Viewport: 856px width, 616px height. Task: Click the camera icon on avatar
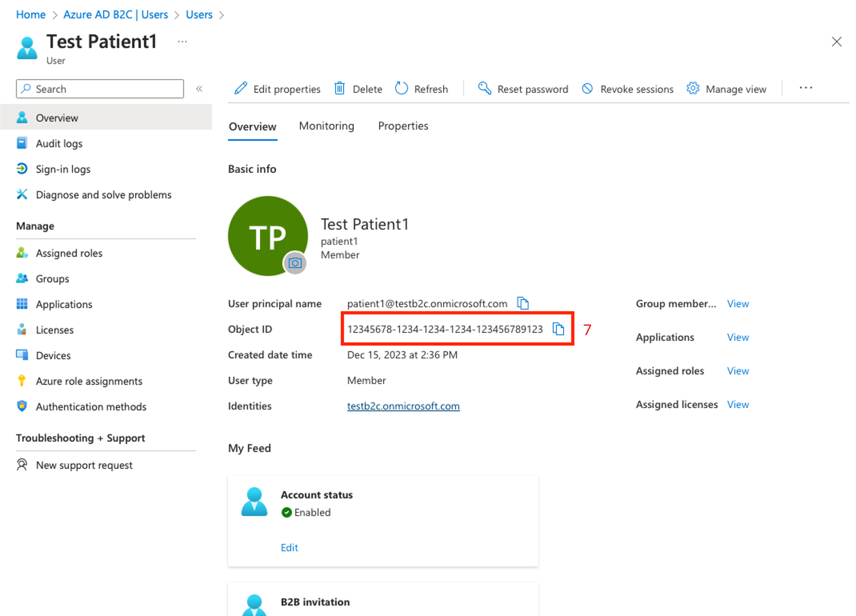point(295,263)
